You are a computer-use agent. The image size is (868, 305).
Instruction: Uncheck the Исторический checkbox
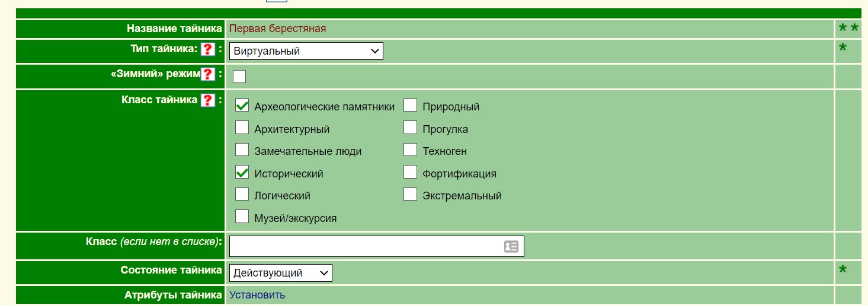point(242,172)
